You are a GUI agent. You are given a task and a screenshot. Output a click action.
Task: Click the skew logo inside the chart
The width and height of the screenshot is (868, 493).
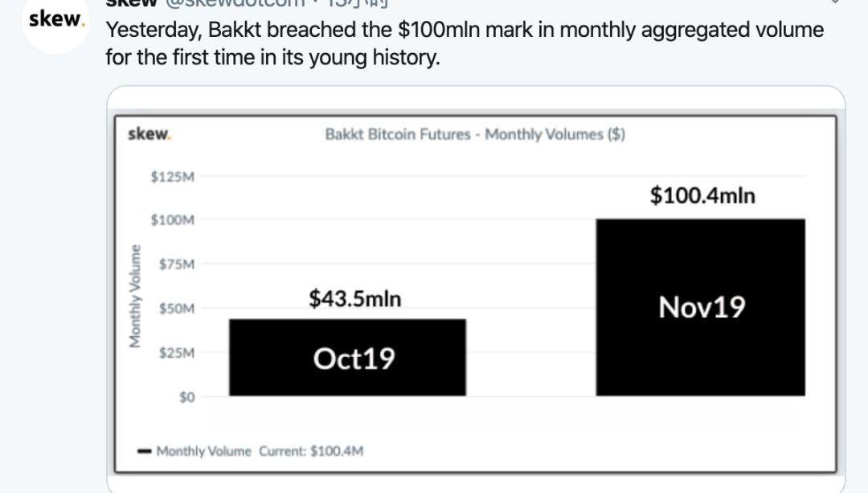[x=149, y=134]
